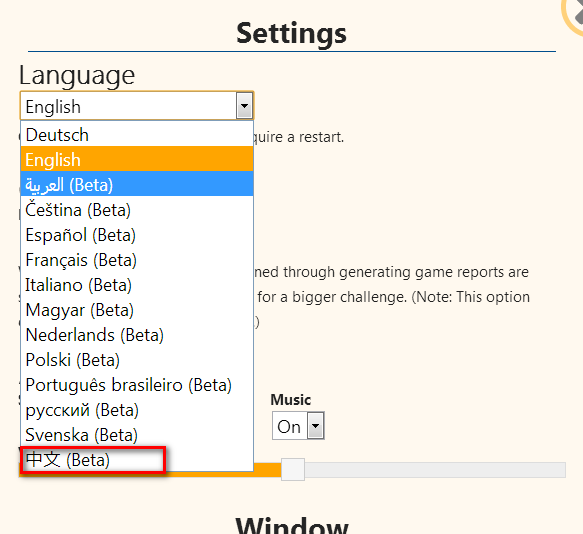Choose the highlighted English option

[x=137, y=159]
